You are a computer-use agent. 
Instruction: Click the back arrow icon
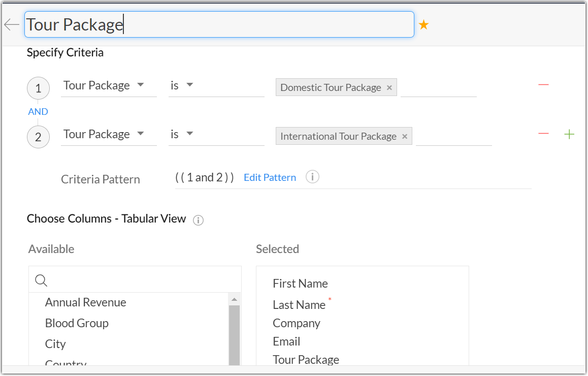pos(11,24)
